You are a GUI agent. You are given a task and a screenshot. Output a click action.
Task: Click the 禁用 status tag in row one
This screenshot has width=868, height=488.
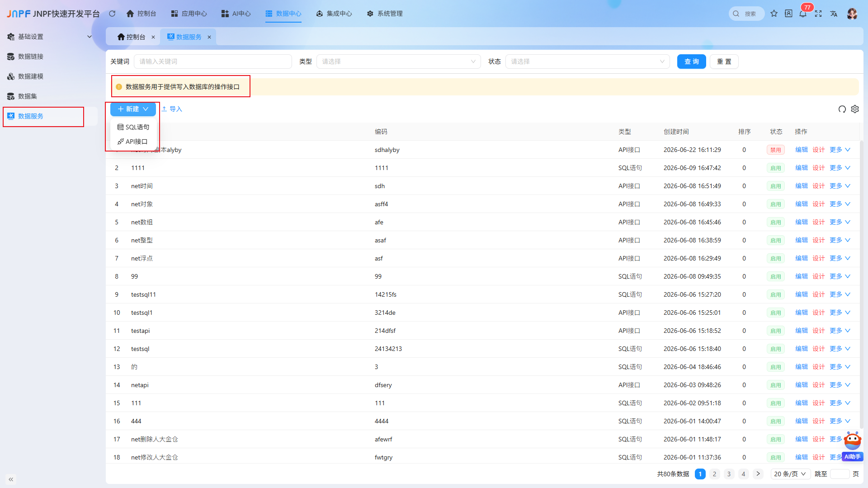[776, 150]
